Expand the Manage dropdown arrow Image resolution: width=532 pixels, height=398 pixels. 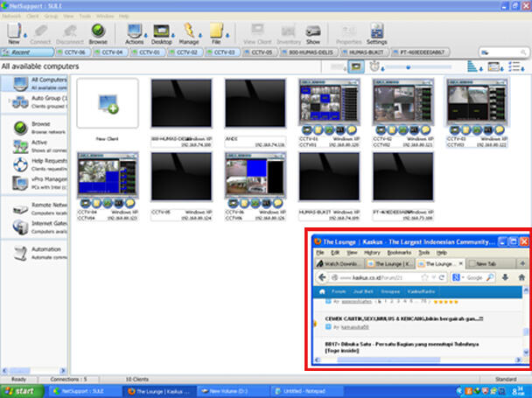[x=200, y=35]
